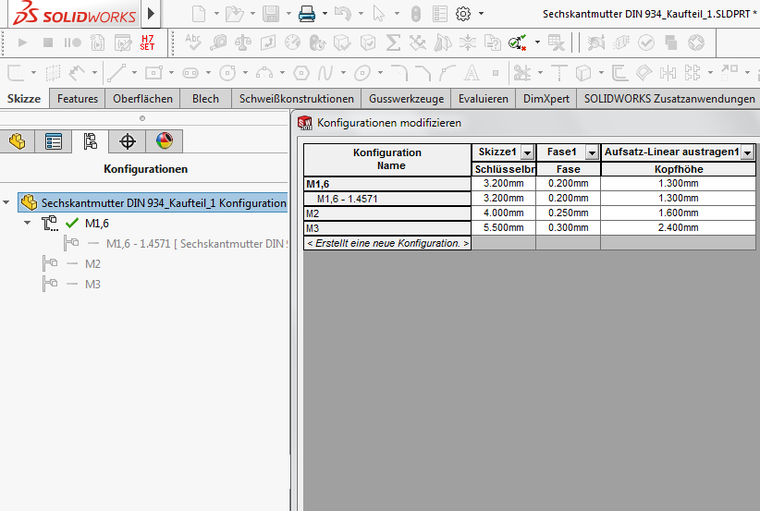Switch to the Features ribbon tab
Viewport: 760px width, 511px height.
(x=78, y=99)
